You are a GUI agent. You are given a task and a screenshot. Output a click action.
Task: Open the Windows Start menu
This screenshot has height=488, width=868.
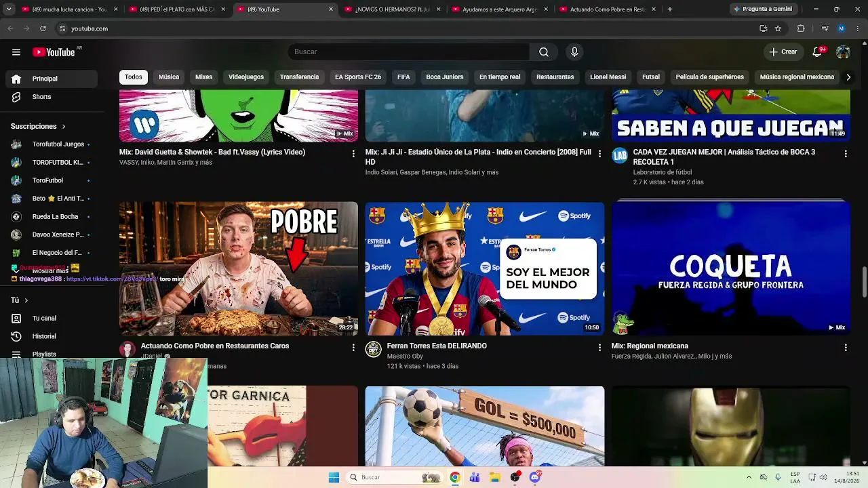334,477
